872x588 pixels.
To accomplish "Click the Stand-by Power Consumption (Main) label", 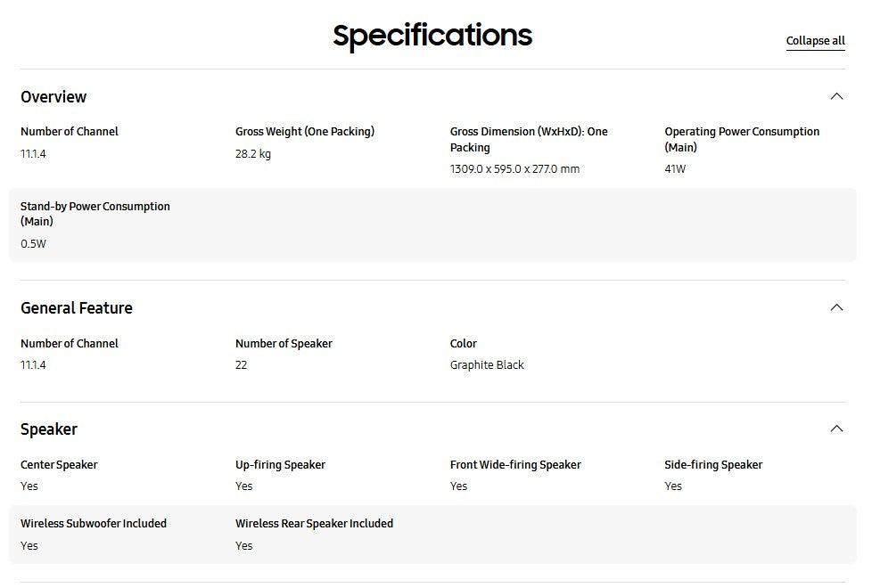I will [x=95, y=214].
